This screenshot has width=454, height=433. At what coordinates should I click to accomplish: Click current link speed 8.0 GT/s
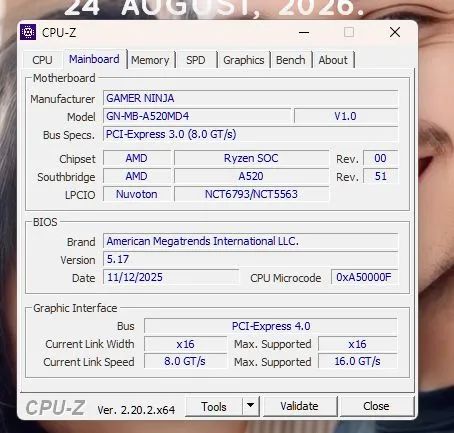185,361
